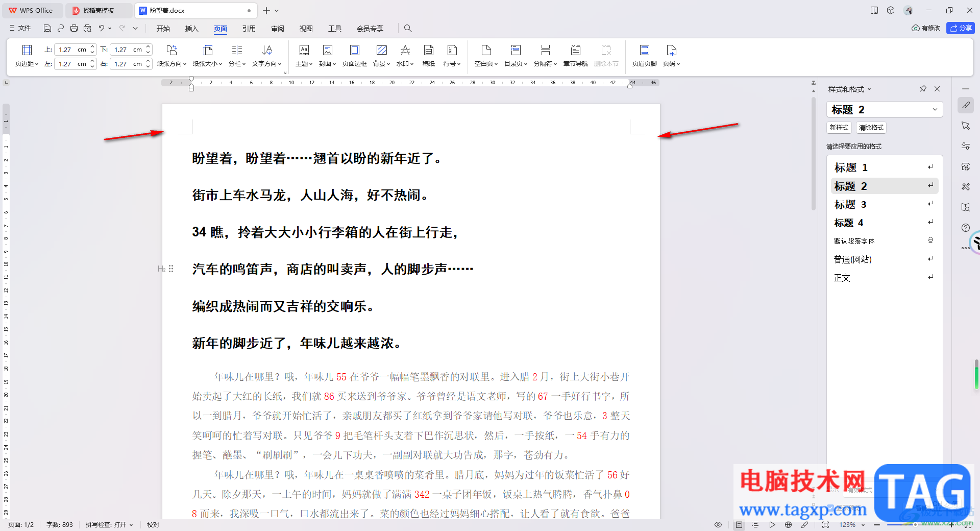Click the print preview icon

tap(87, 28)
